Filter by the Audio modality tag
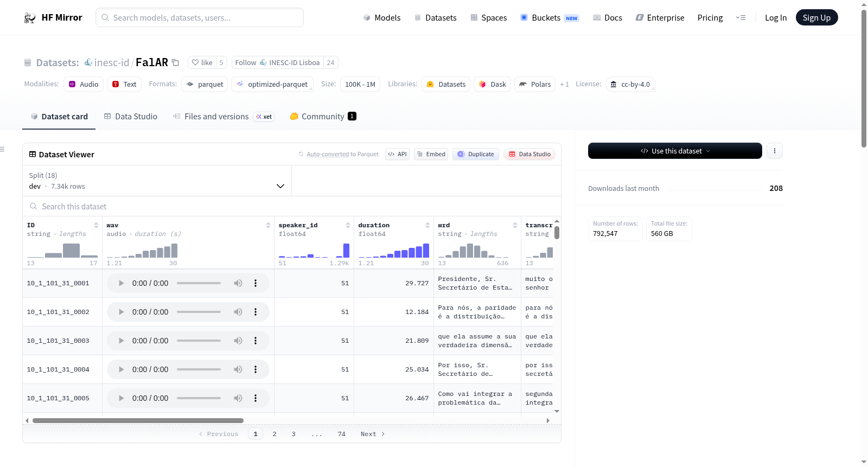 click(x=84, y=84)
